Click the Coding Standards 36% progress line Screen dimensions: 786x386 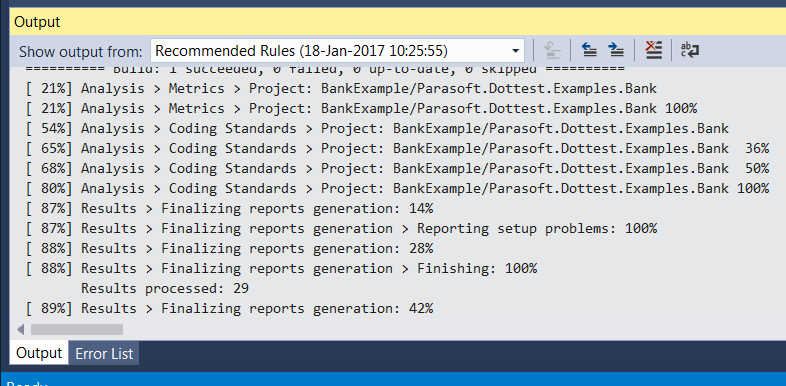pos(397,148)
